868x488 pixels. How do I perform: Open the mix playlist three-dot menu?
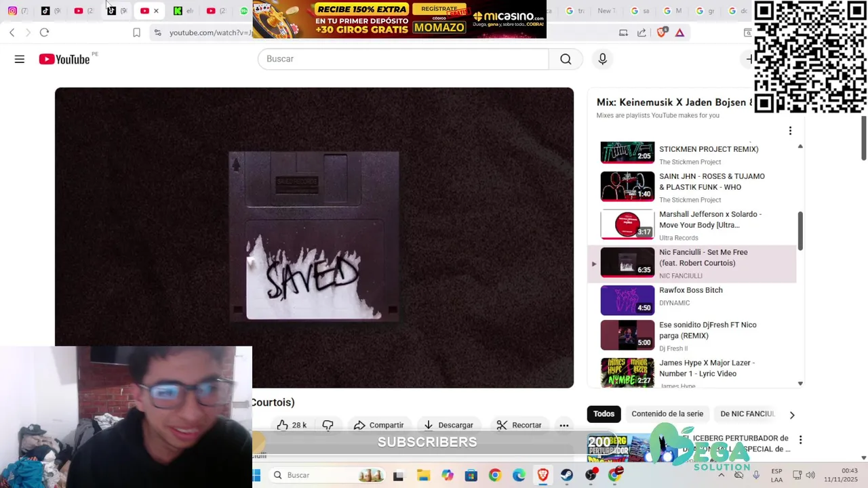790,131
